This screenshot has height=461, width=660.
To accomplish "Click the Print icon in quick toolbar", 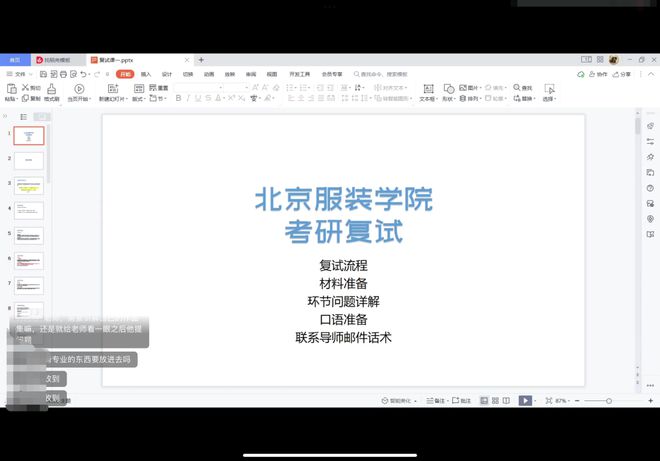I will [x=63, y=74].
